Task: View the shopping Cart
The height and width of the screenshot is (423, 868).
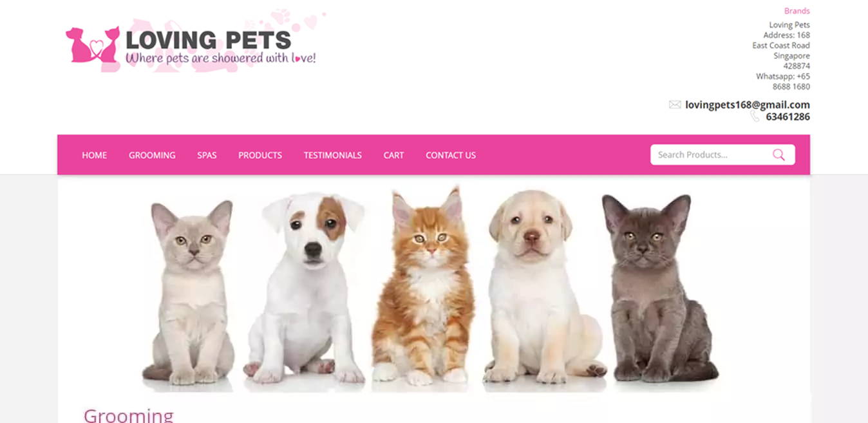Action: [393, 155]
